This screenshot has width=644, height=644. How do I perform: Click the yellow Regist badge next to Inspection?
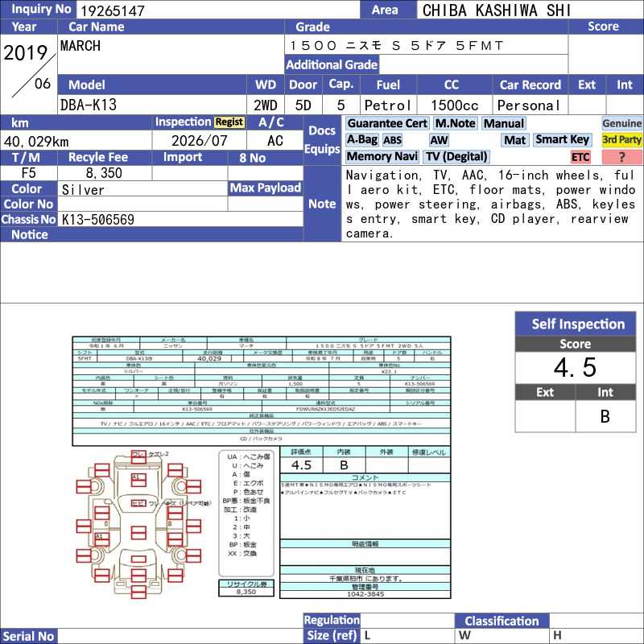[x=229, y=122]
